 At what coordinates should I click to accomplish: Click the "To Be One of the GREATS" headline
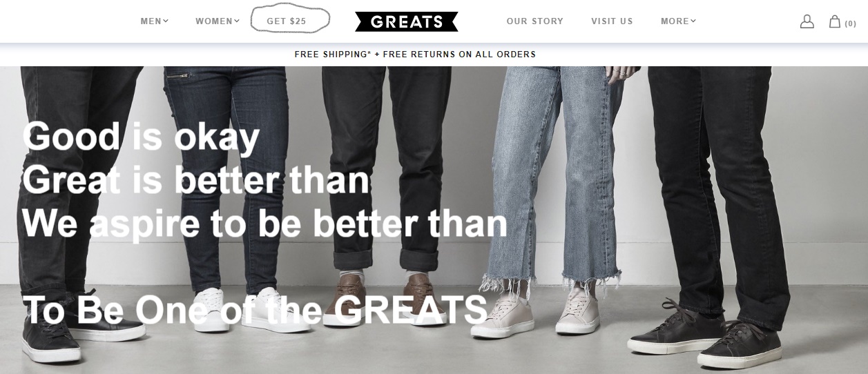tap(255, 310)
